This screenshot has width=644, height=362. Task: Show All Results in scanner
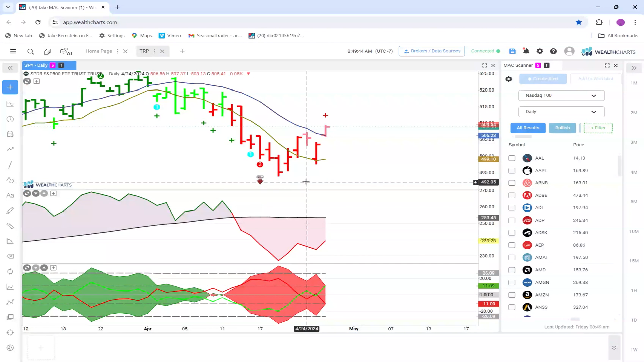528,128
